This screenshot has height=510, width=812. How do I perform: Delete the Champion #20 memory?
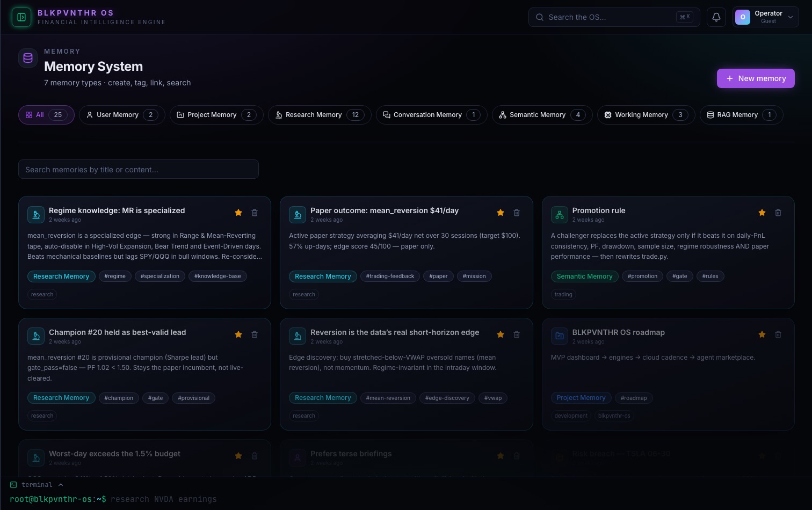click(255, 334)
